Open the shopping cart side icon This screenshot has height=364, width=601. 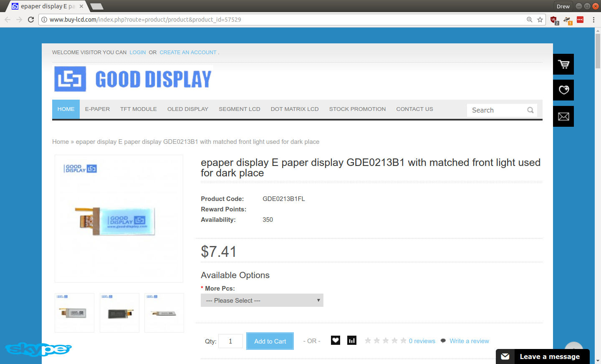pos(563,64)
